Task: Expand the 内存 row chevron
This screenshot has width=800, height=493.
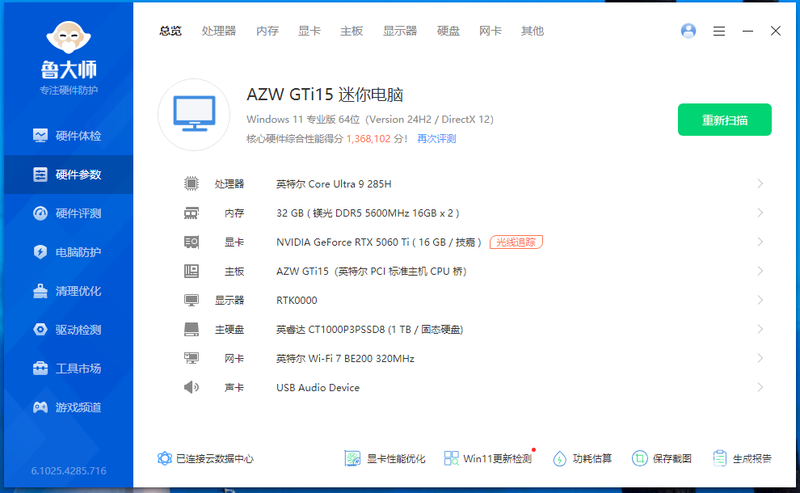Action: pyautogui.click(x=760, y=213)
